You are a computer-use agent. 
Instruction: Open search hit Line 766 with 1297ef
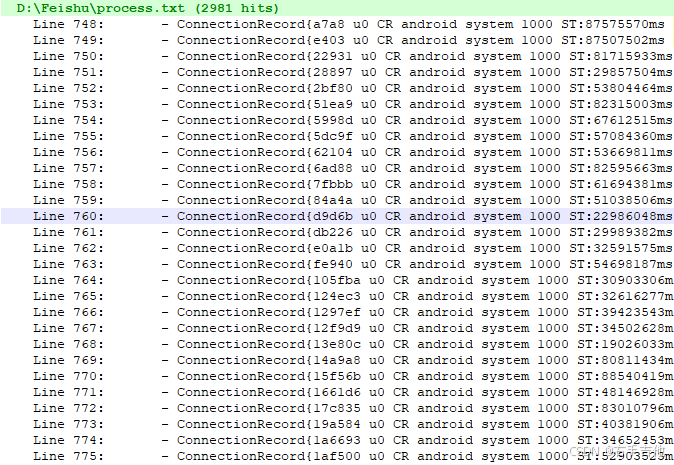pos(337,312)
